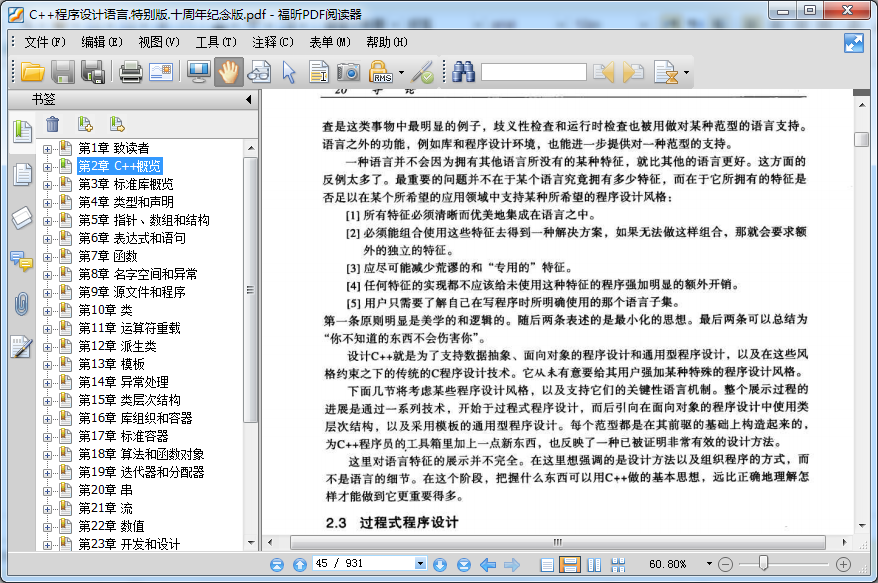
Task: Click the search text input box
Action: 534,72
